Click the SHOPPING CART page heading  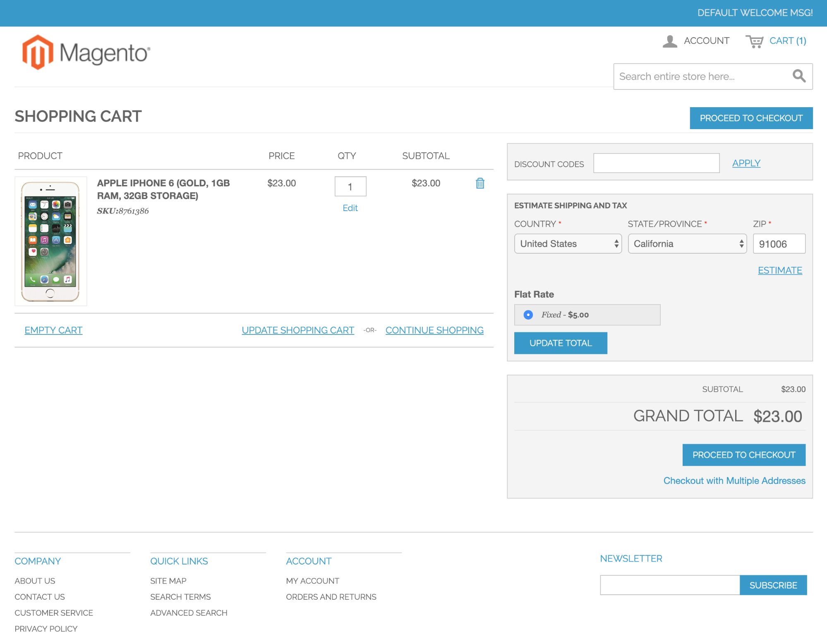coord(78,116)
